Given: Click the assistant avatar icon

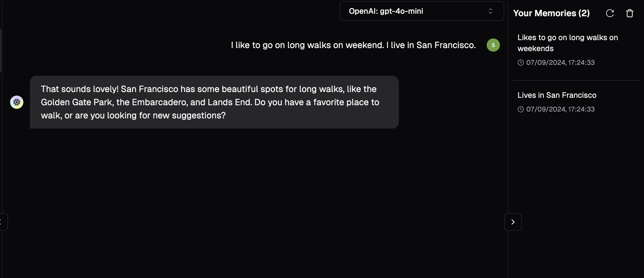Looking at the screenshot, I should point(17,102).
